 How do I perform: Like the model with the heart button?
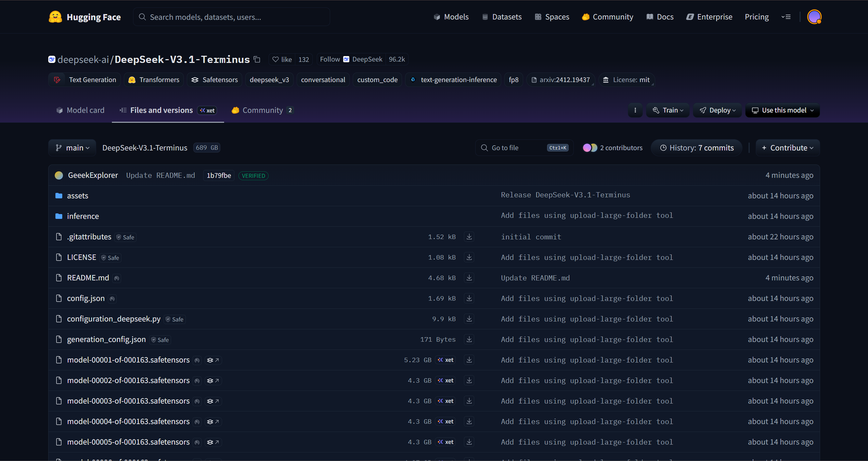pyautogui.click(x=282, y=60)
